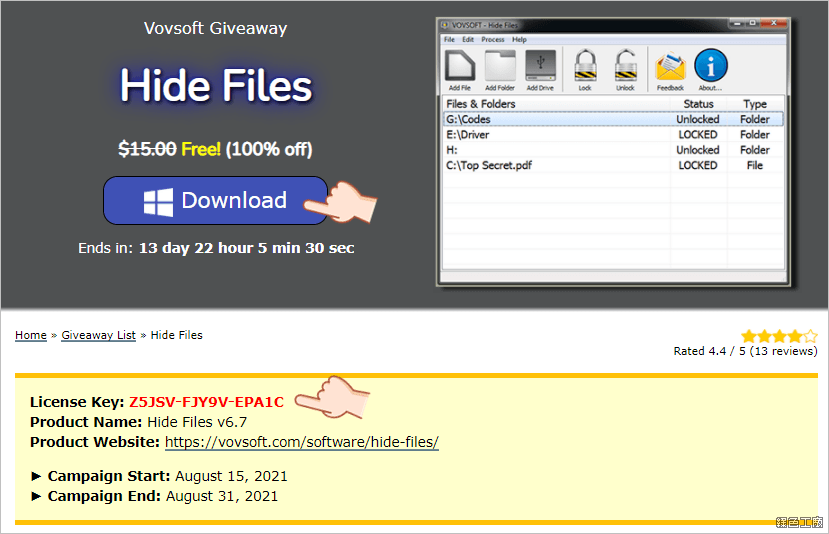Visit the vovsoft.com hide-files product link

302,442
